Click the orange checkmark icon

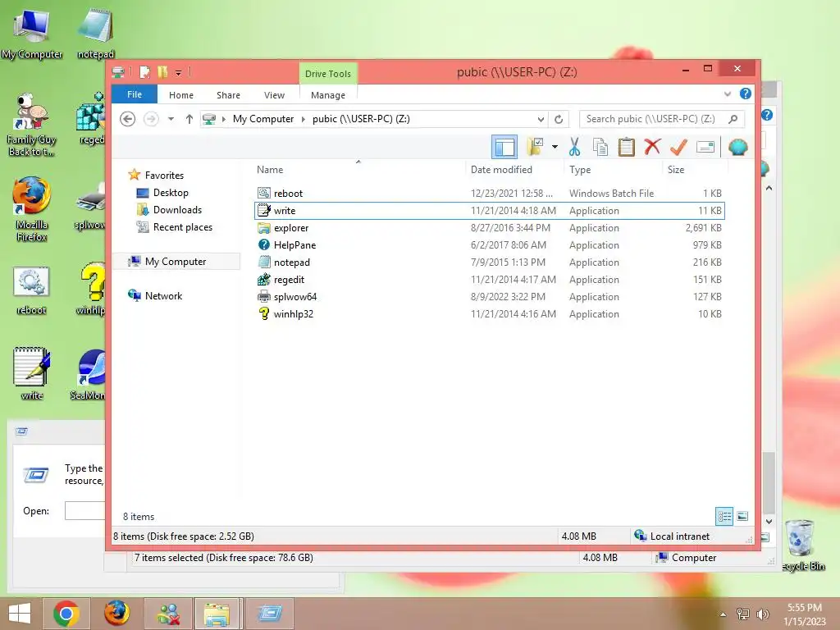(x=678, y=146)
